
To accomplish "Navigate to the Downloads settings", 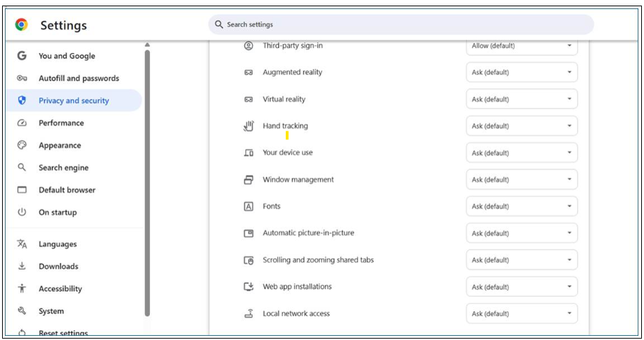I will click(59, 267).
